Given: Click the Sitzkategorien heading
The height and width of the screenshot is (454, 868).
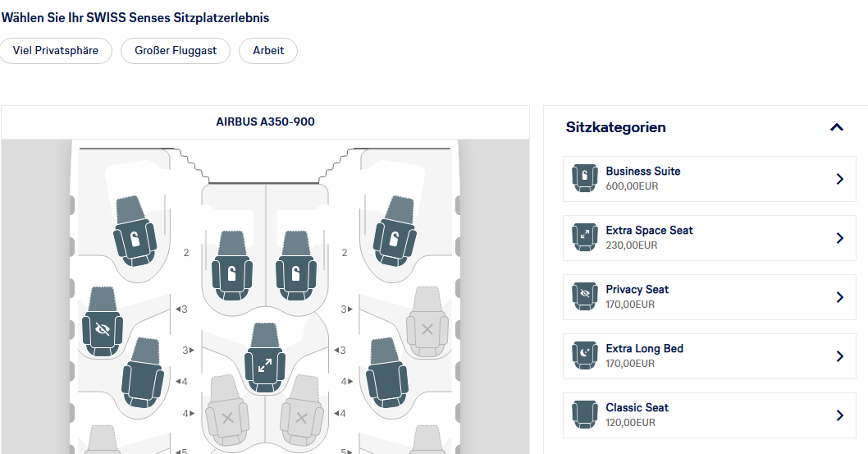Looking at the screenshot, I should click(615, 127).
